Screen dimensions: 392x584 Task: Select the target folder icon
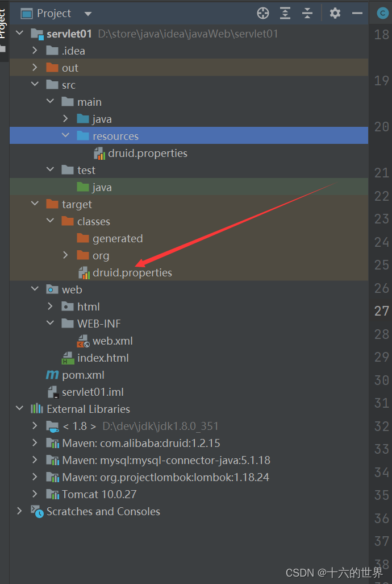click(52, 204)
